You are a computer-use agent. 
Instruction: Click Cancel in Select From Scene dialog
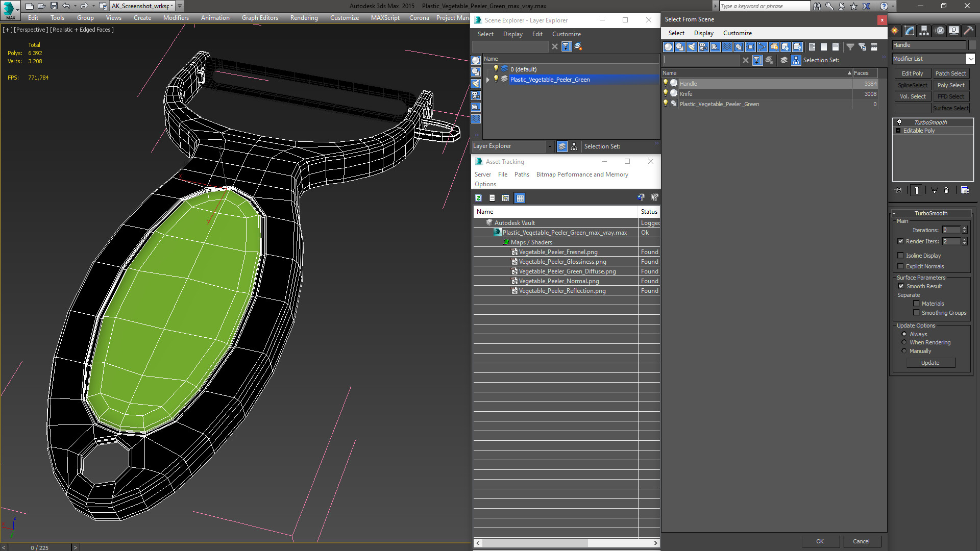point(861,541)
